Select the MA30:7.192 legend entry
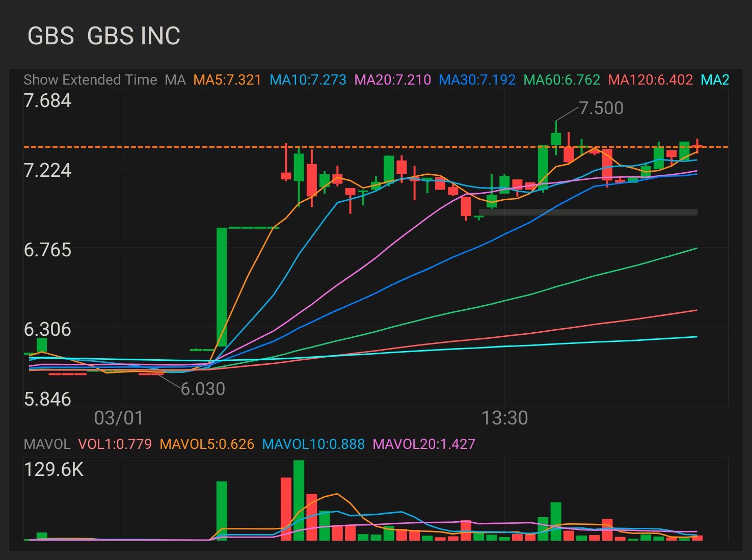752x560 pixels. [x=477, y=80]
